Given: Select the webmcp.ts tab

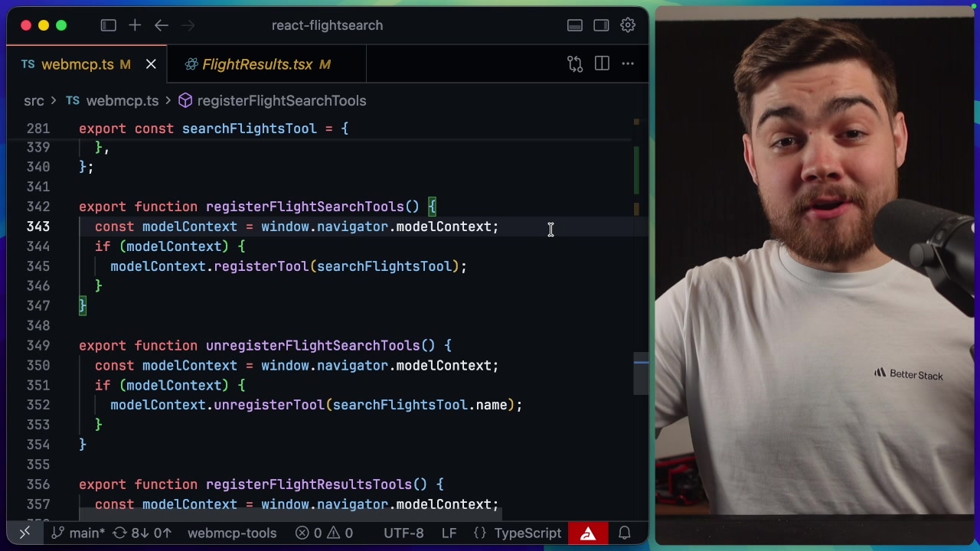Looking at the screenshot, I should tap(80, 64).
